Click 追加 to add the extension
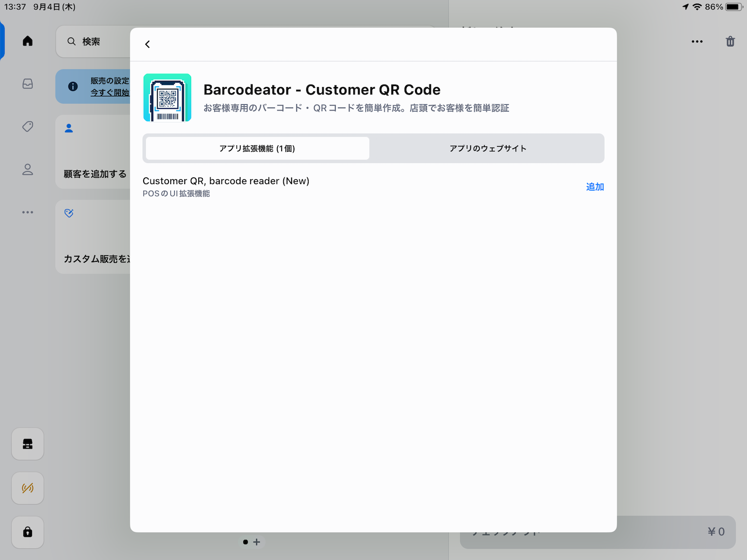Screen dimensions: 747x560 point(594,187)
